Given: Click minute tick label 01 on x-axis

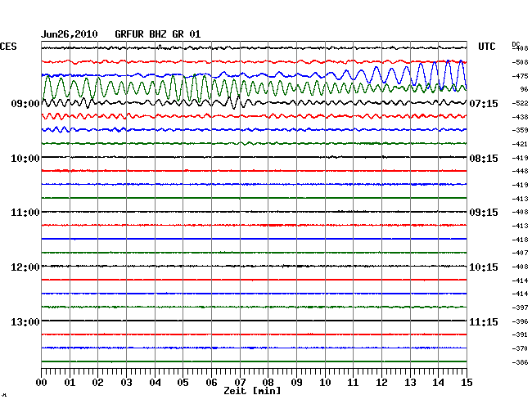Looking at the screenshot, I should coord(70,383).
